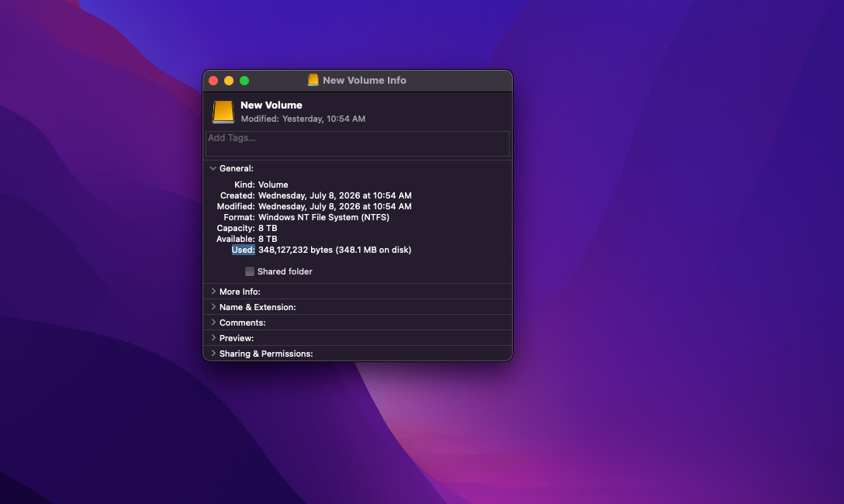The image size is (844, 504).
Task: Click the New Volume Info window title
Action: [365, 80]
